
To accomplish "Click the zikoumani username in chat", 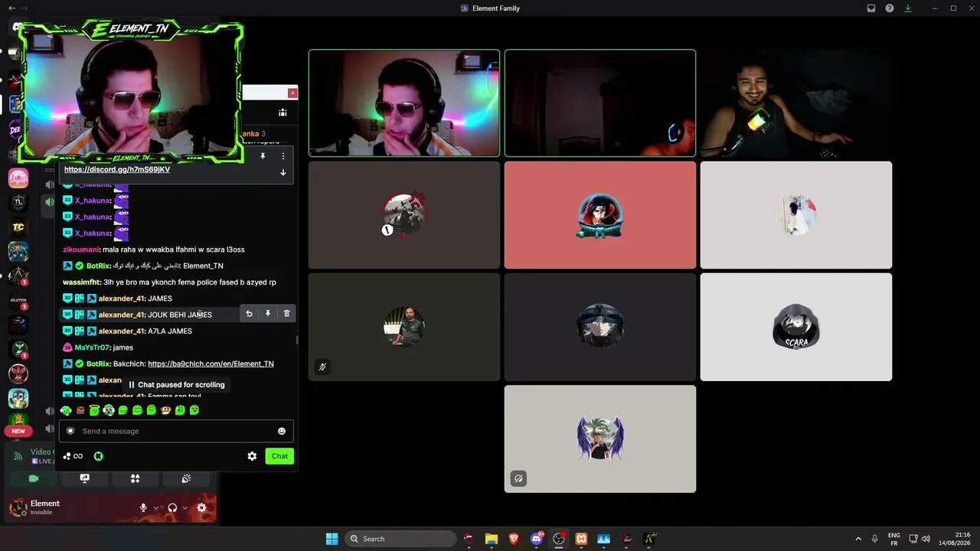I will click(81, 249).
